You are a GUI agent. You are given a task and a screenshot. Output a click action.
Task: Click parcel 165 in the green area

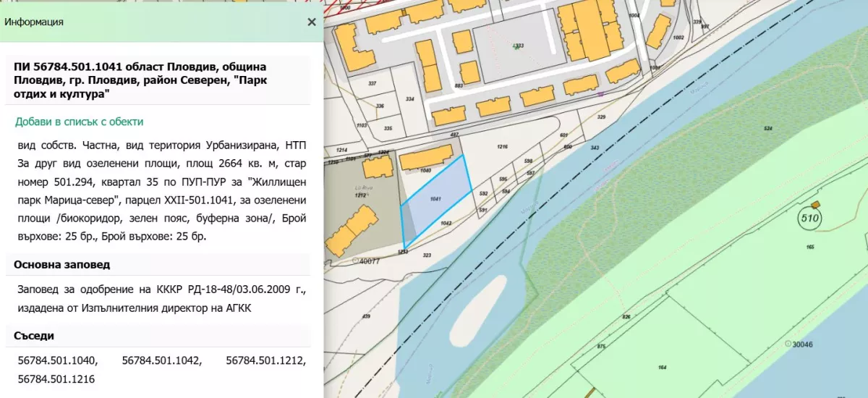pyautogui.click(x=810, y=247)
